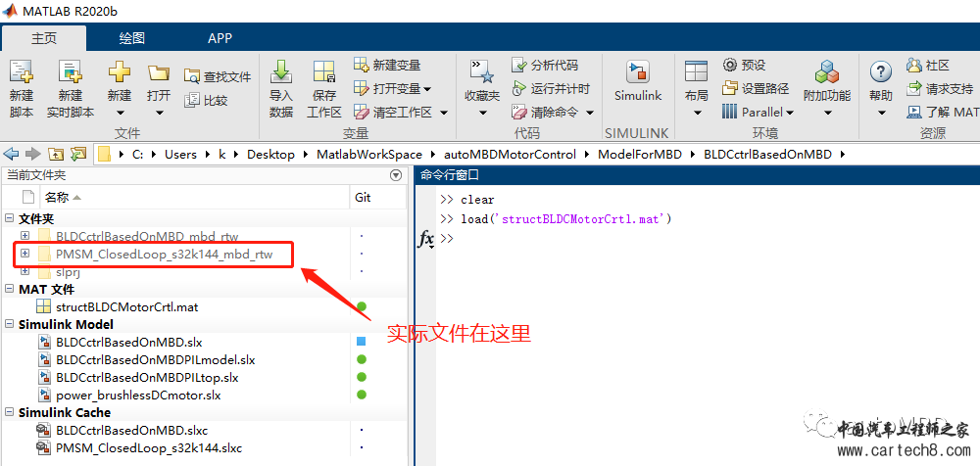Click the forward arrow in address bar
Screen dimensions: 980x466
[33, 154]
